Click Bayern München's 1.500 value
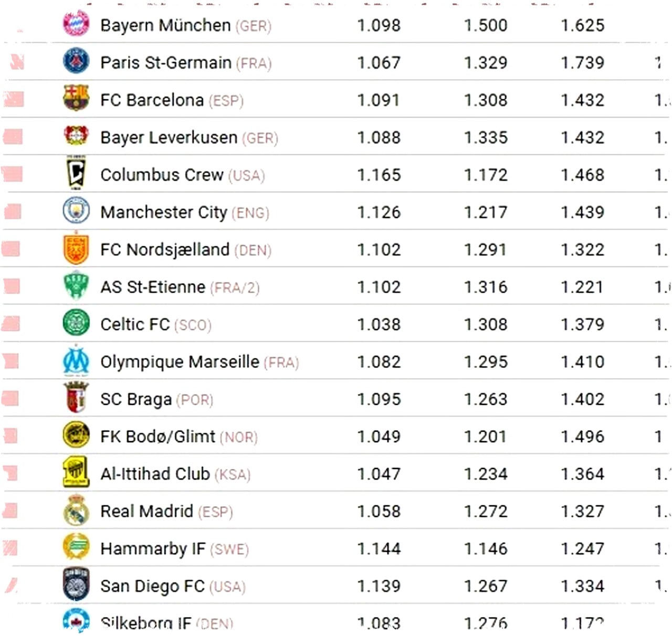The image size is (672, 636). coord(486,25)
